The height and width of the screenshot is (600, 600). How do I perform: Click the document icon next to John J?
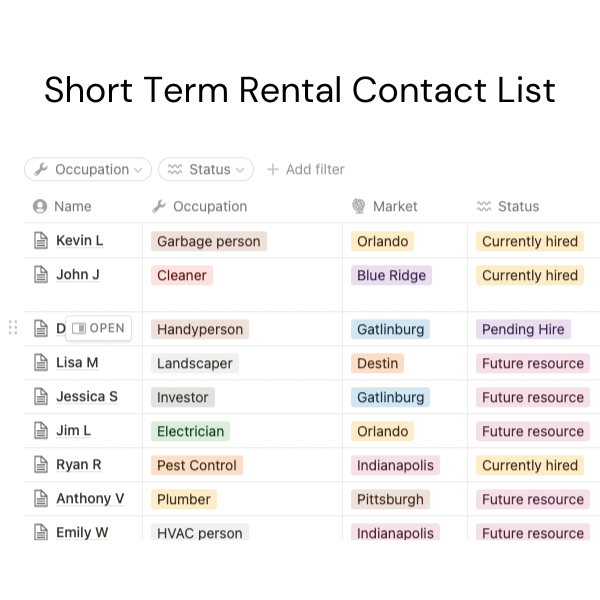[41, 275]
